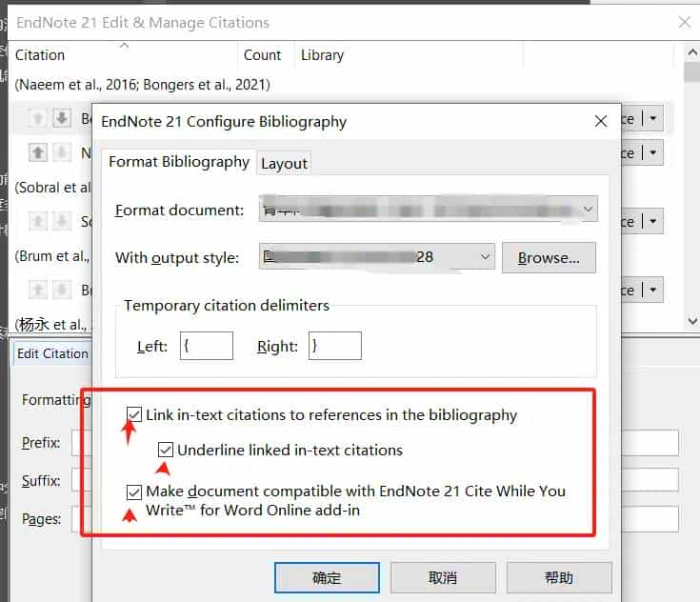Open the first row's Edit Reference dropdown arrow
Viewport: 700px width, 602px height.
tap(653, 118)
